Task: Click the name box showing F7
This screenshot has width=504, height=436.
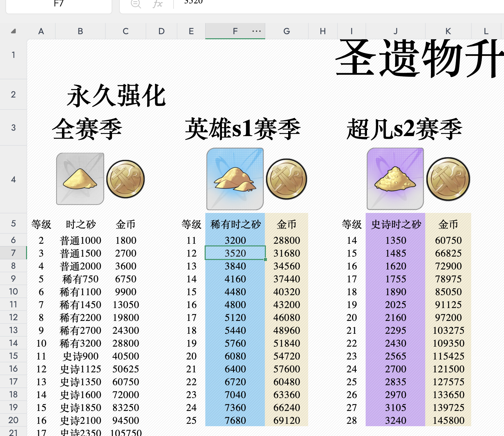Action: [x=59, y=5]
